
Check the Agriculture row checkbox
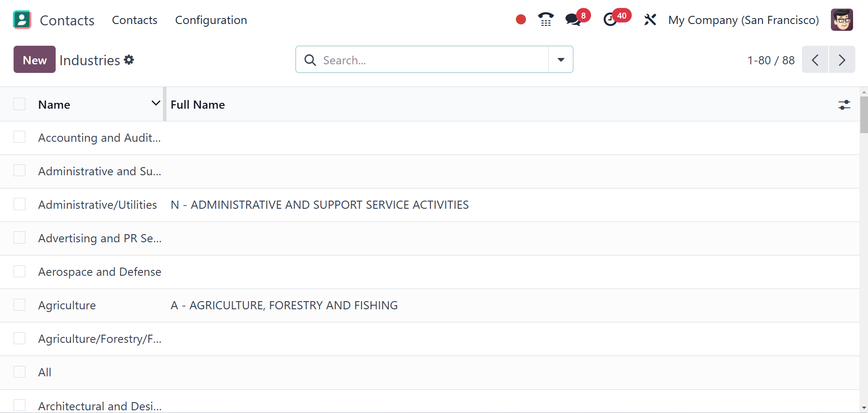19,305
